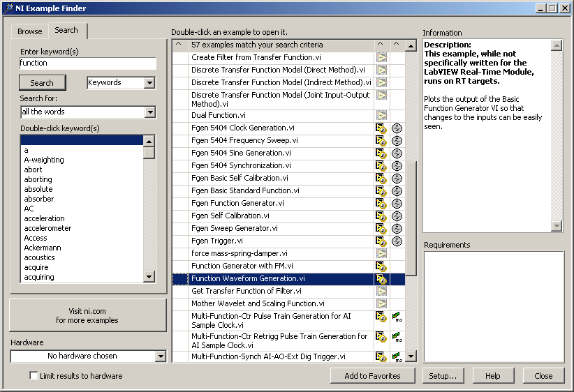Click Visit ni.com for more examples
The width and height of the screenshot is (574, 392).
(87, 315)
